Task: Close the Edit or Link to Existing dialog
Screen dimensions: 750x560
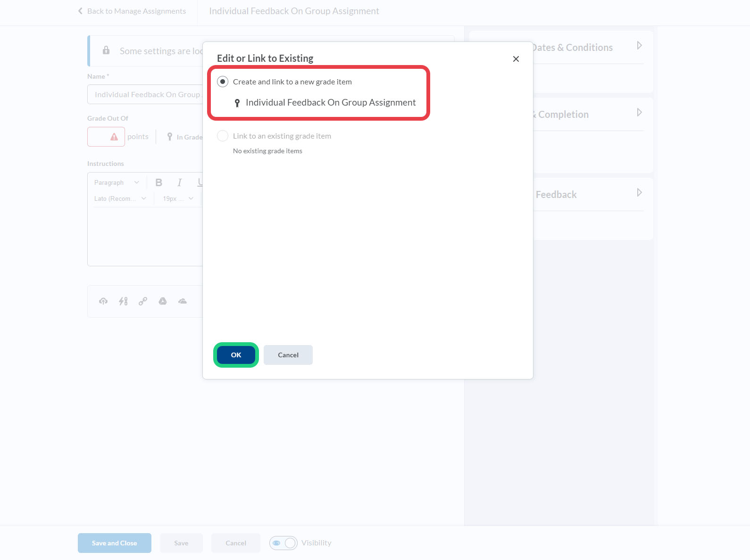Action: 516,59
